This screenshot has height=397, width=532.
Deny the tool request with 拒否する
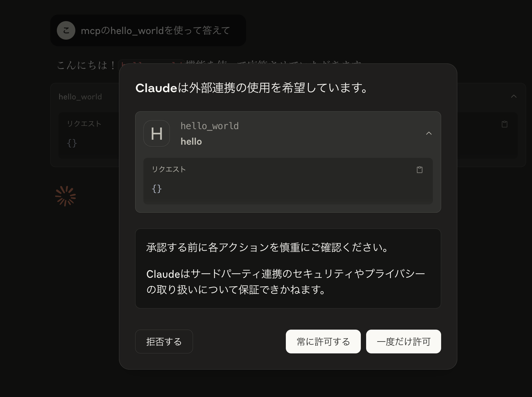(164, 342)
